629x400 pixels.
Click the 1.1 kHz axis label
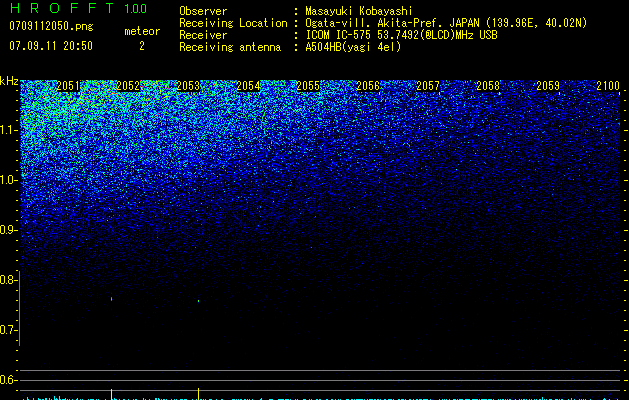coord(9,130)
